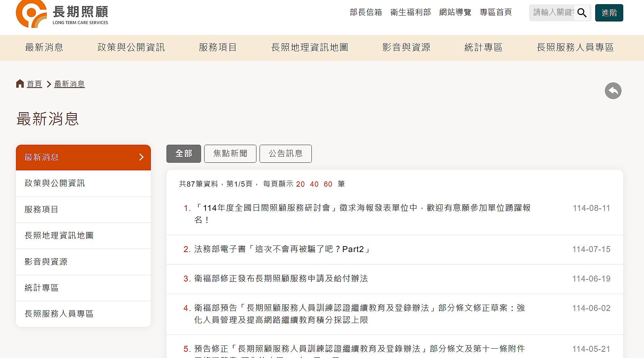Expand the 最新消息 sidebar chevron arrow

click(x=141, y=157)
